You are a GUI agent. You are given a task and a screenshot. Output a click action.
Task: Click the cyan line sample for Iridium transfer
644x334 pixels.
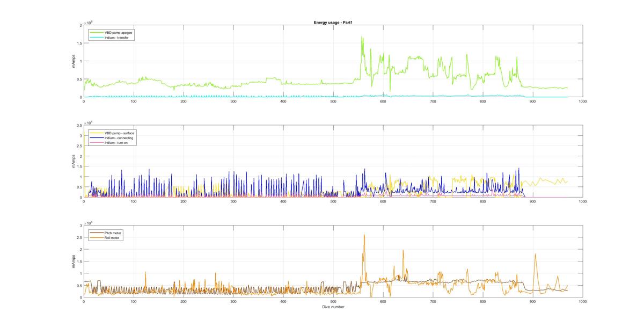(x=97, y=38)
